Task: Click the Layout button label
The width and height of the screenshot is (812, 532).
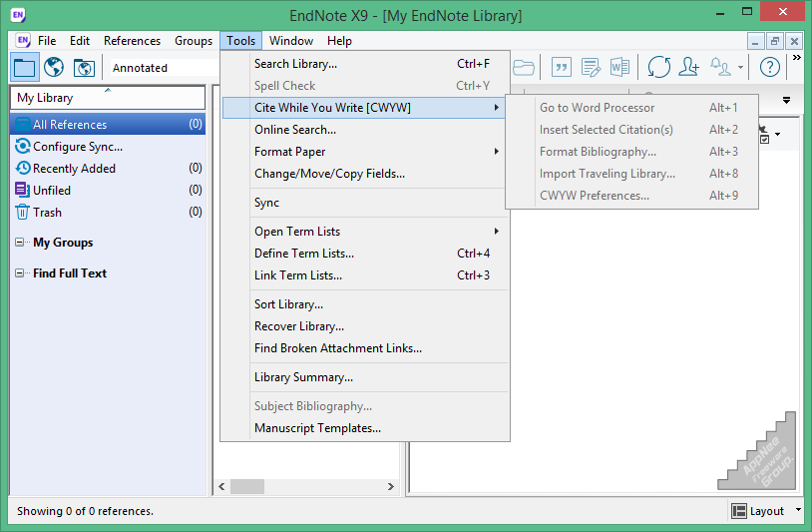Action: point(767,511)
